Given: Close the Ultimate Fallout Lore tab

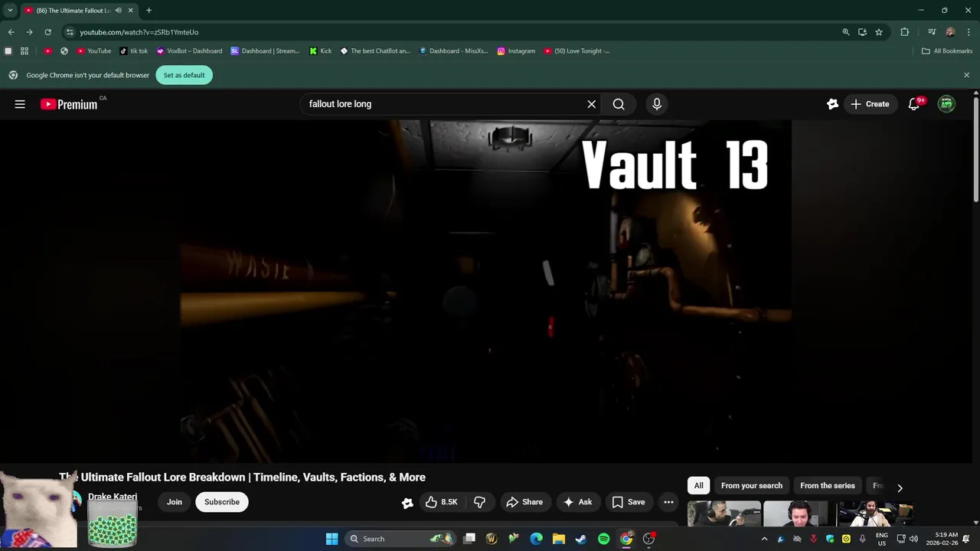Looking at the screenshot, I should 131,11.
